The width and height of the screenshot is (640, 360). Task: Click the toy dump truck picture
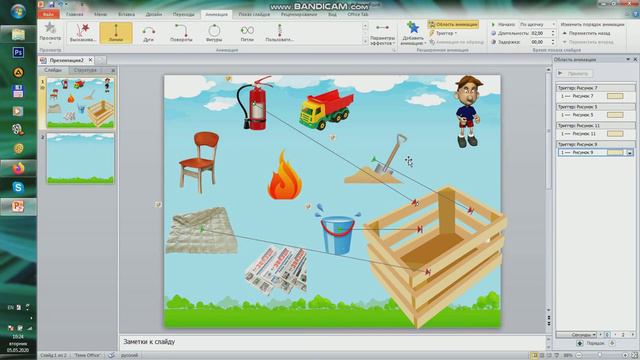tap(326, 109)
